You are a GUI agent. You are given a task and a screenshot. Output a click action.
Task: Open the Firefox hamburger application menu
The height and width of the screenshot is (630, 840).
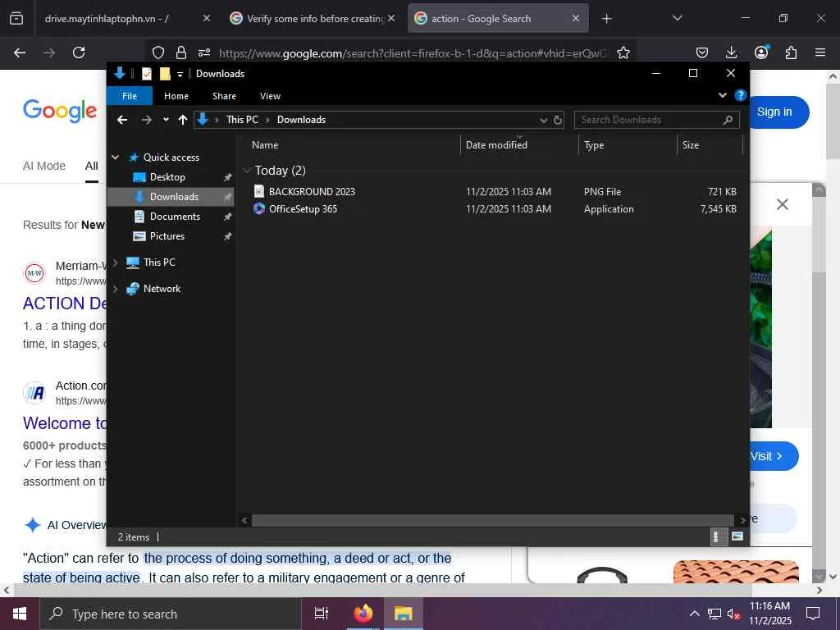(x=820, y=52)
